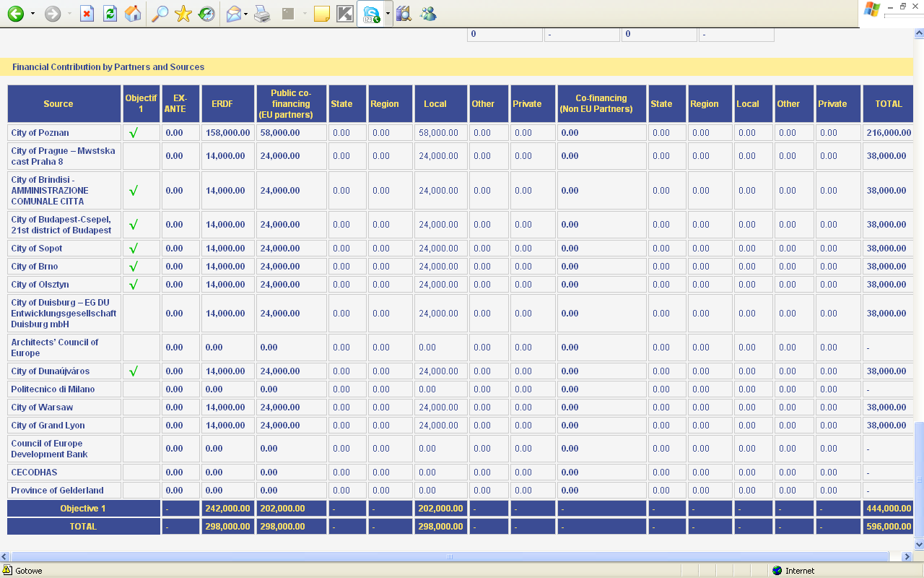Click the Gotowe status text
Image resolution: width=924 pixels, height=578 pixels.
coord(29,571)
